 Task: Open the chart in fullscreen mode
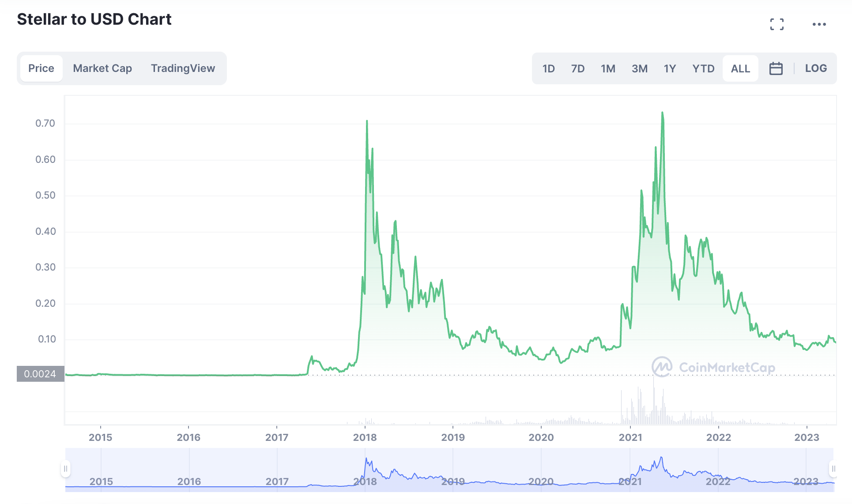(777, 24)
